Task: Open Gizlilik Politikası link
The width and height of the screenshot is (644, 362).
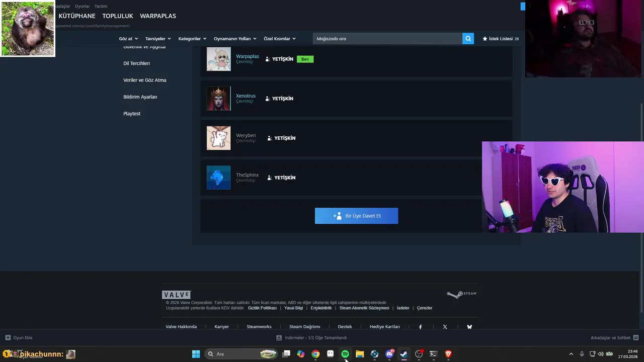Action: pos(262,308)
